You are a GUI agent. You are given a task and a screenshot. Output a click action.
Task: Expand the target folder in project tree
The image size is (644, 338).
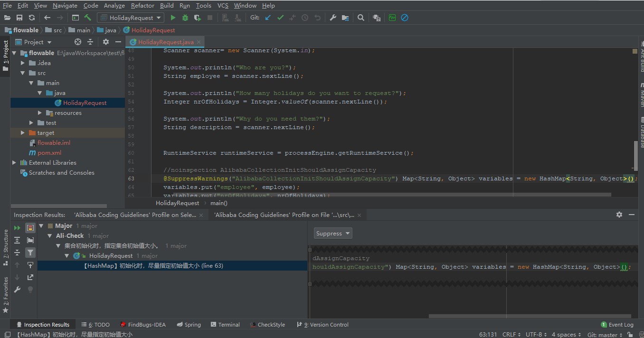(x=22, y=133)
